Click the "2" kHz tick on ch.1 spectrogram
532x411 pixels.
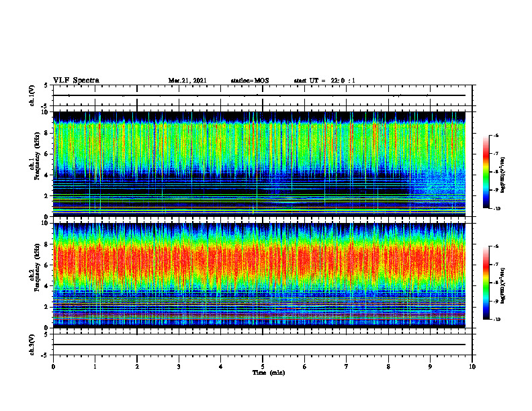pos(47,196)
